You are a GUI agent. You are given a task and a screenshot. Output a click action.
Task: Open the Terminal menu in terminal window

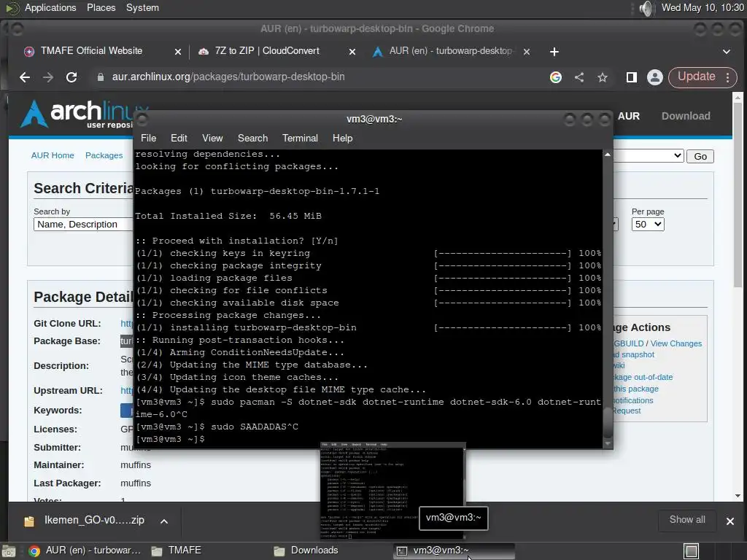click(300, 138)
